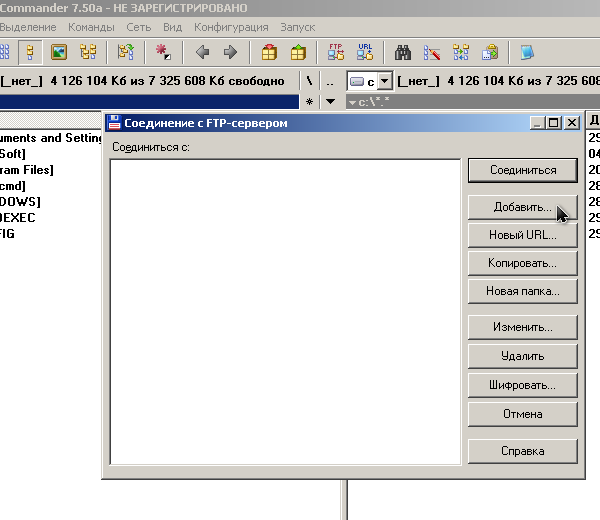The width and height of the screenshot is (600, 520).
Task: Click the new URL connection toolbar icon
Action: click(364, 52)
